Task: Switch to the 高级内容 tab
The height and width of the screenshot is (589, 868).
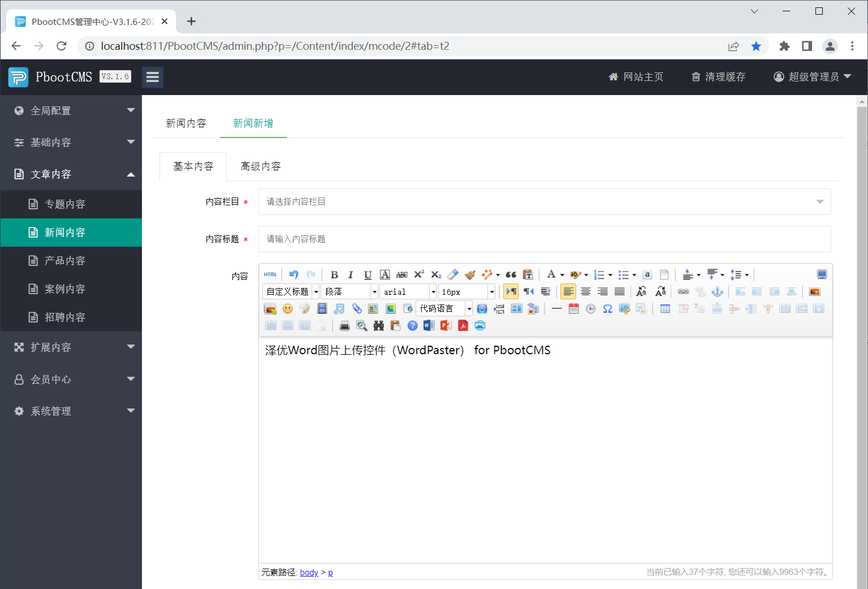Action: tap(260, 166)
